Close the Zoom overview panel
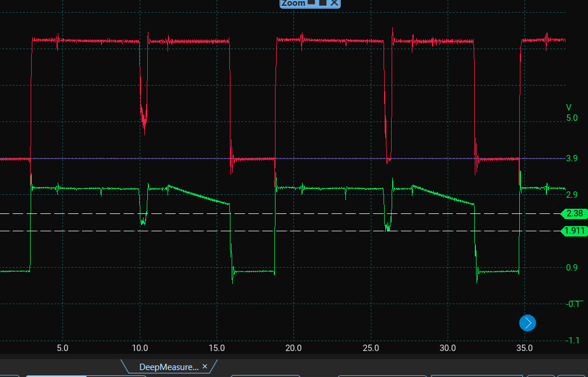This screenshot has width=588, height=377. [334, 3]
